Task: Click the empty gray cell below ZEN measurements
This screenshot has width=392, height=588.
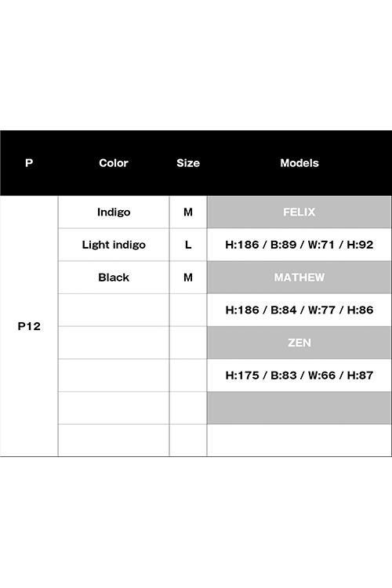Action: (x=299, y=408)
